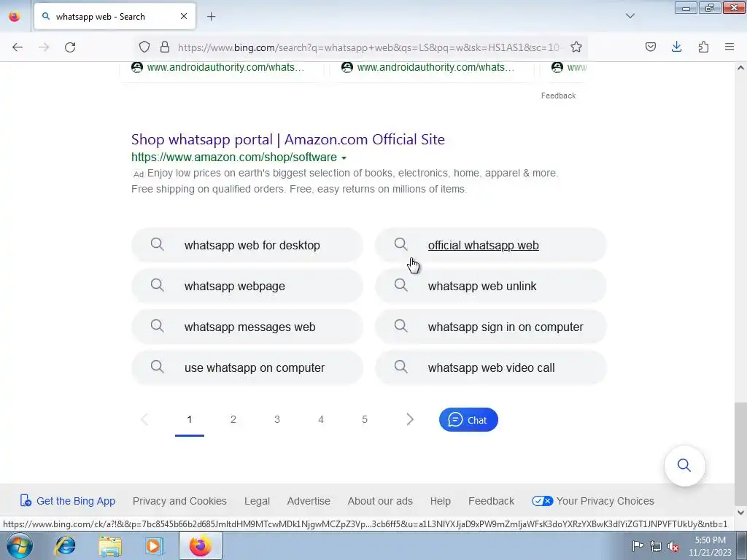This screenshot has height=560, width=747.
Task: Open first androidauthority.com/whats... link
Action: [225, 67]
